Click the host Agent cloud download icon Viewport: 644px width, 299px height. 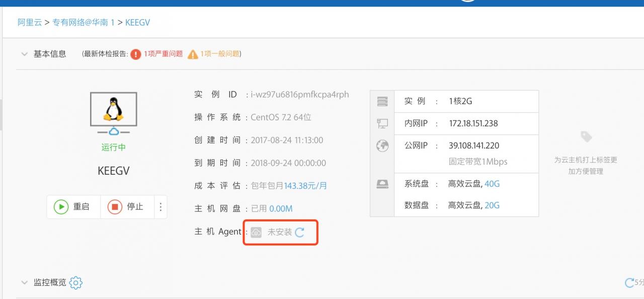(257, 232)
